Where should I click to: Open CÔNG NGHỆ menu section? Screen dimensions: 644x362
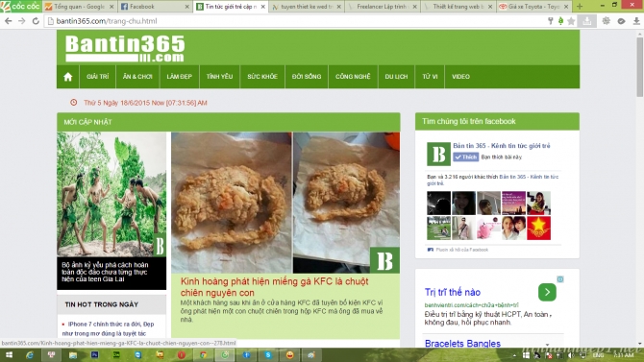point(353,77)
